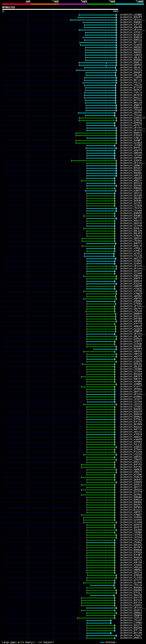
Task: Click hit label UniRef100_P0C127
Action: click(x=131, y=82)
